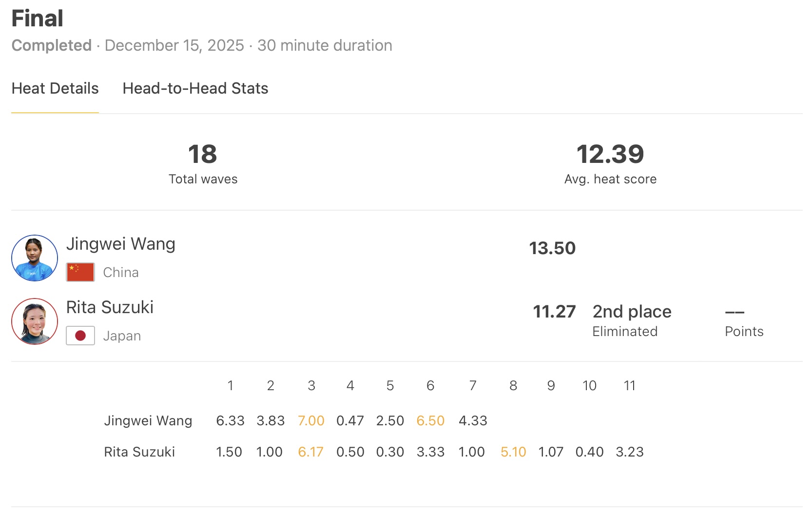Open Rita Suzuki's athlete name link
812x517 pixels.
point(110,307)
